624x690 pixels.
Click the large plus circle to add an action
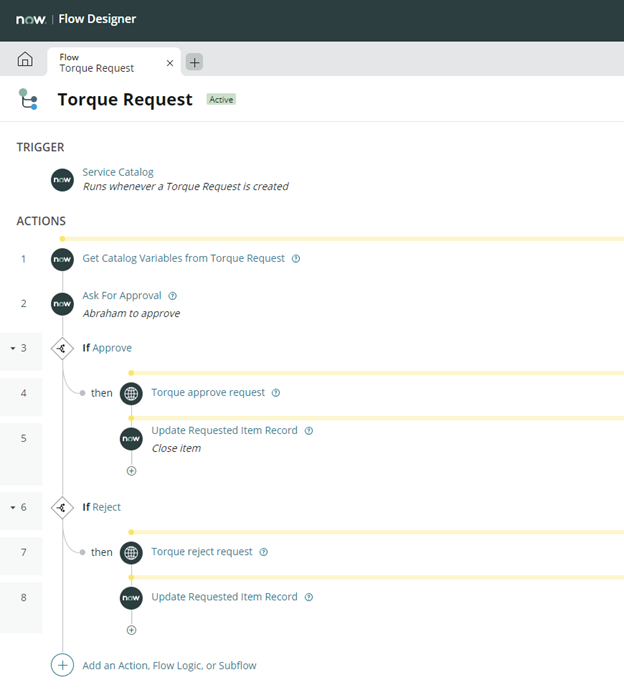click(62, 665)
